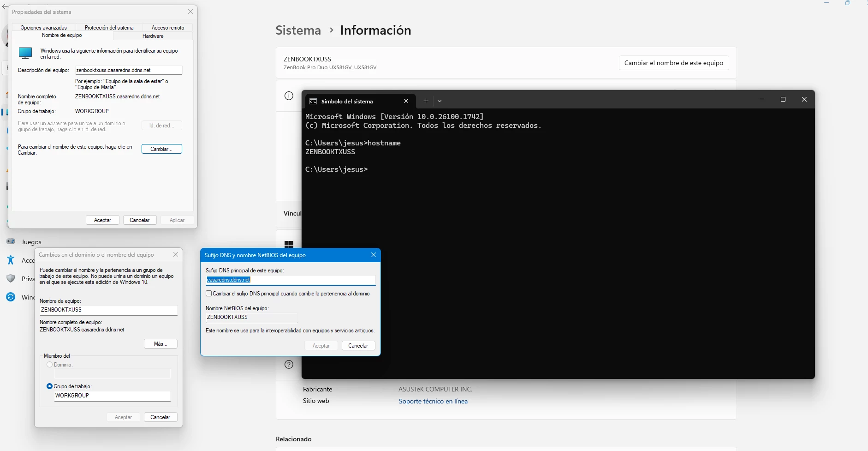This screenshot has width=868, height=451.
Task: Open the Opciones avanzadas tab
Action: coord(43,28)
